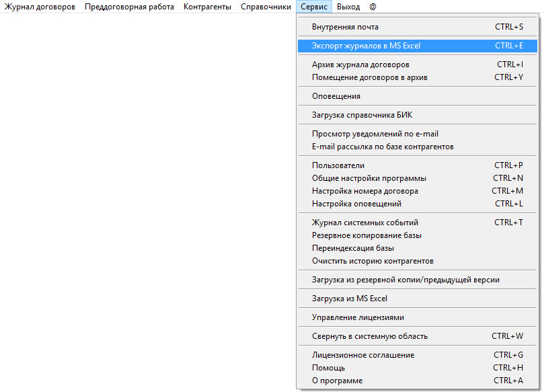The height and width of the screenshot is (392, 544).
Task: Start Резервное копирование базы
Action: [366, 235]
